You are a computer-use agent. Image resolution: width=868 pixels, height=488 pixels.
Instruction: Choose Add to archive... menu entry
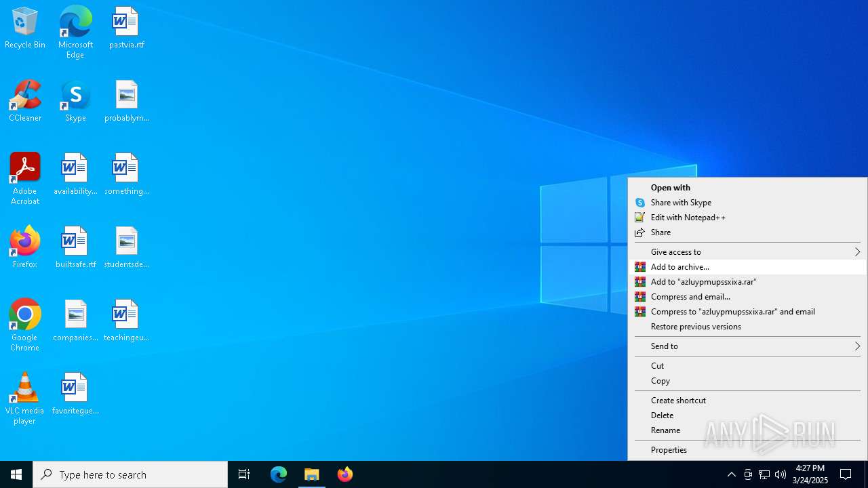747,267
